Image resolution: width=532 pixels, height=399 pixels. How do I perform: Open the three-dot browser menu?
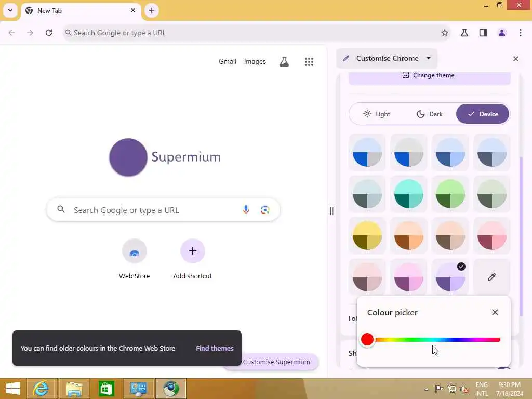[521, 33]
